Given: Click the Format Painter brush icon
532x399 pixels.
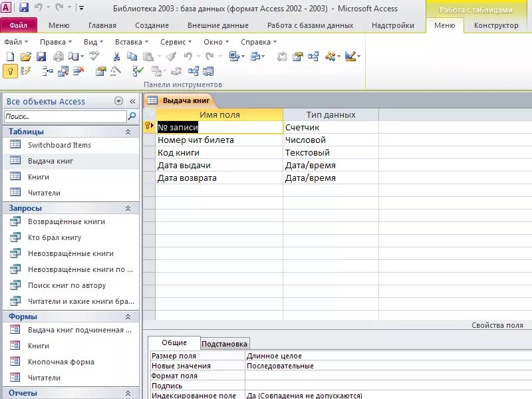Looking at the screenshot, I should 172,57.
